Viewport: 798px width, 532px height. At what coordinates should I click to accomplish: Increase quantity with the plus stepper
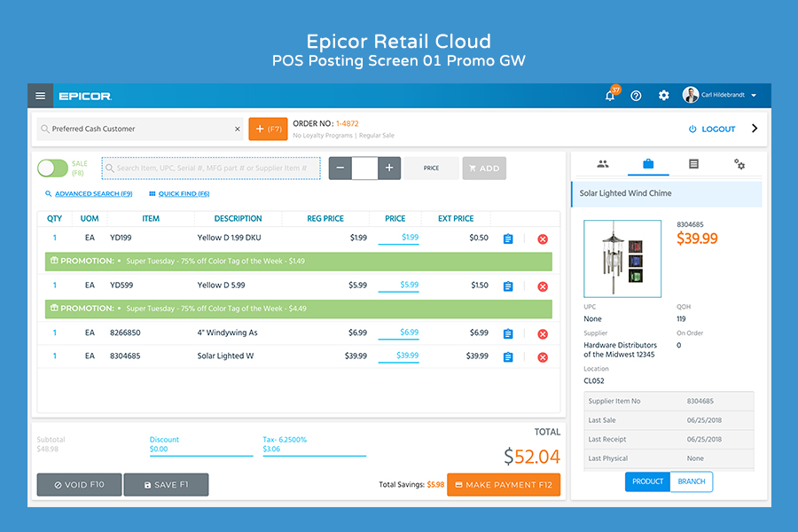point(389,168)
